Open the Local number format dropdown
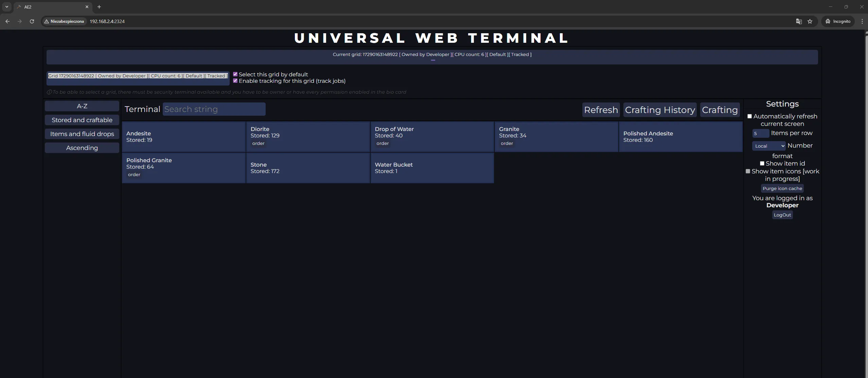868x378 pixels. tap(768, 146)
